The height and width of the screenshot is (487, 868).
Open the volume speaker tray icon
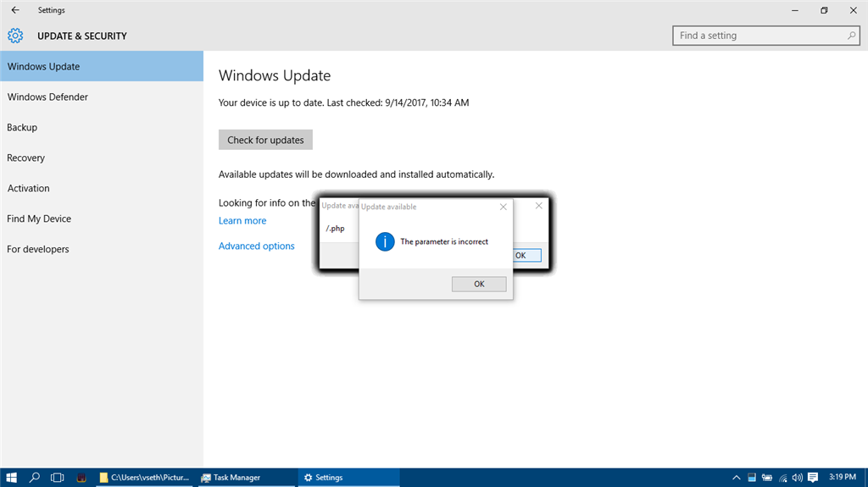coord(797,478)
